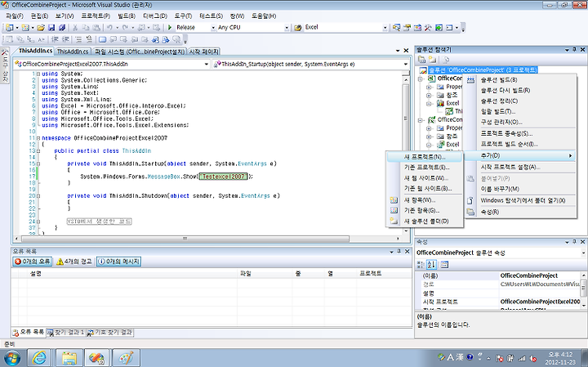The width and height of the screenshot is (588, 367).
Task: Choose 새 프로젝트(N)... in the submenu
Action: 425,157
